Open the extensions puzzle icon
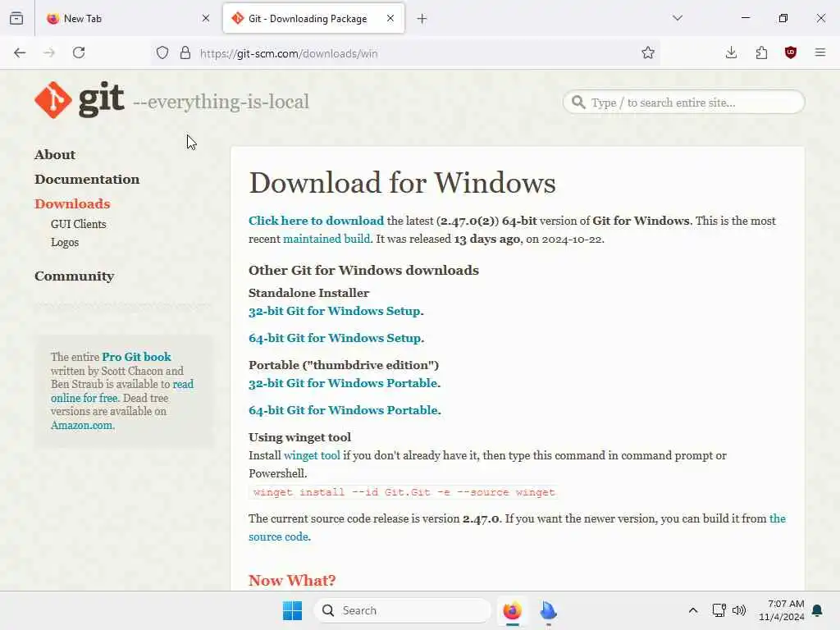This screenshot has height=630, width=840. [761, 52]
